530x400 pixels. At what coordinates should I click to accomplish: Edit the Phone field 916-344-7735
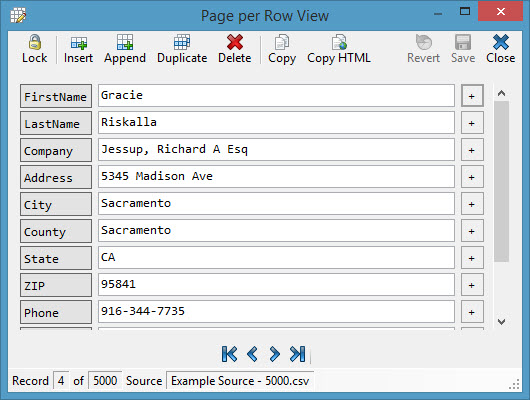click(x=276, y=312)
